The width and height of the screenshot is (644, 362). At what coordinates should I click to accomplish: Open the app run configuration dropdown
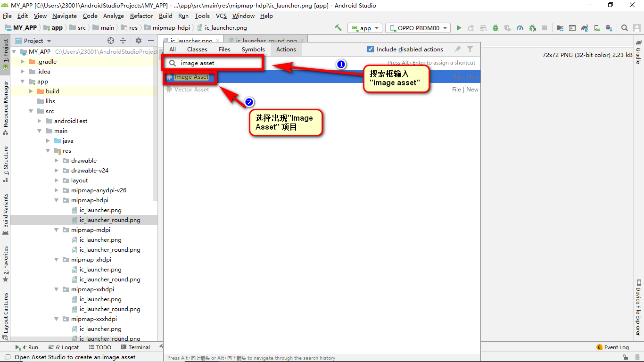point(364,28)
